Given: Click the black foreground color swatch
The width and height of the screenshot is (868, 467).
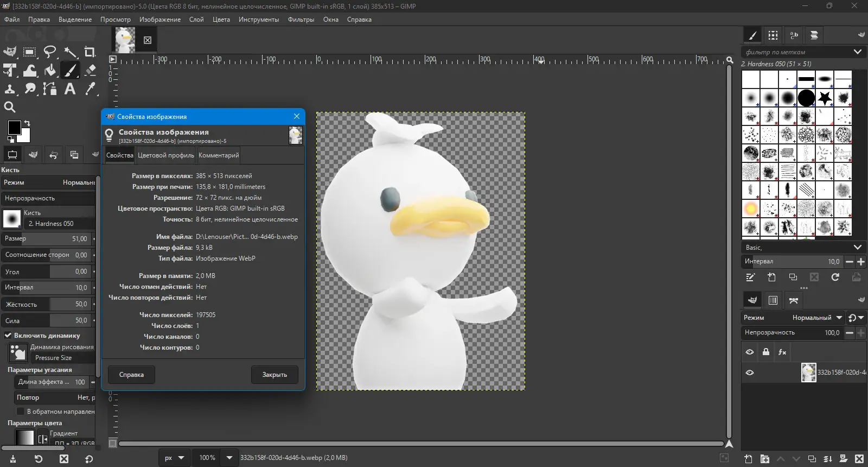Looking at the screenshot, I should pyautogui.click(x=14, y=128).
